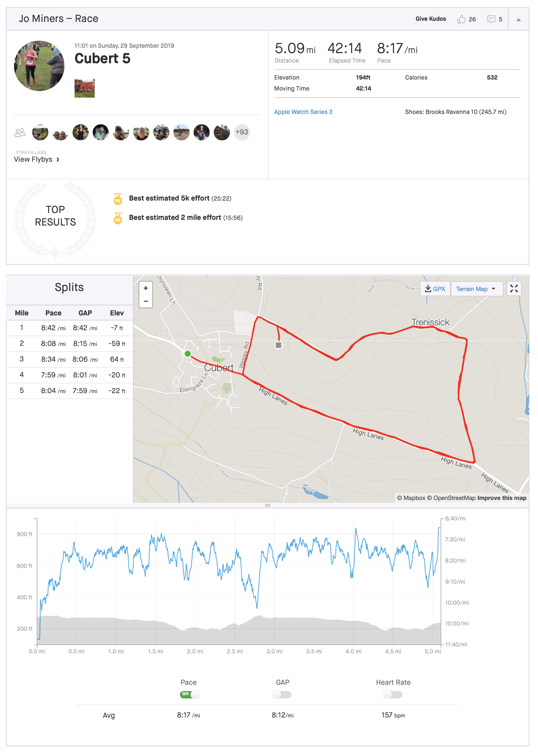Select mile 5 split row
The image size is (538, 756).
pyautogui.click(x=69, y=390)
